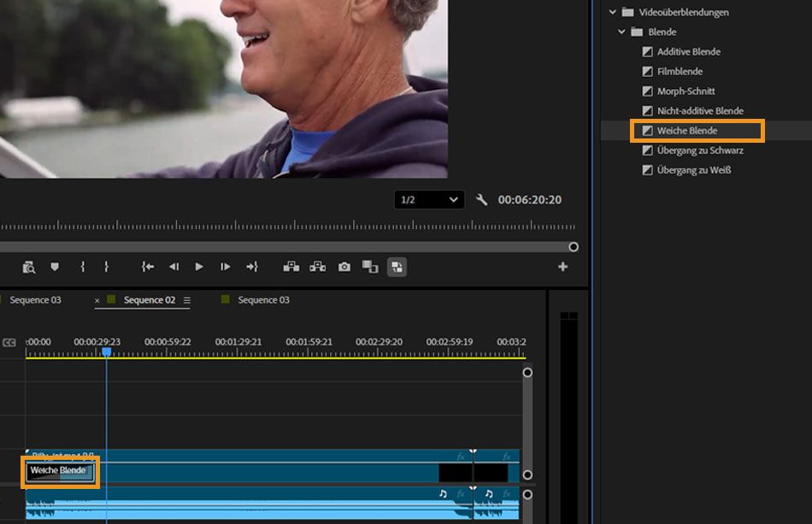
Task: Toggle closed captions CC track button
Action: (x=9, y=343)
